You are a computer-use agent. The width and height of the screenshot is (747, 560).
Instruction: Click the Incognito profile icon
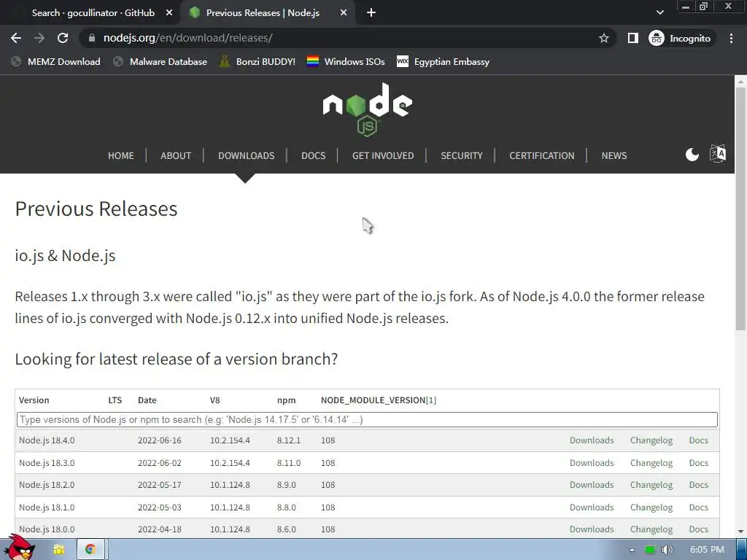pyautogui.click(x=657, y=38)
